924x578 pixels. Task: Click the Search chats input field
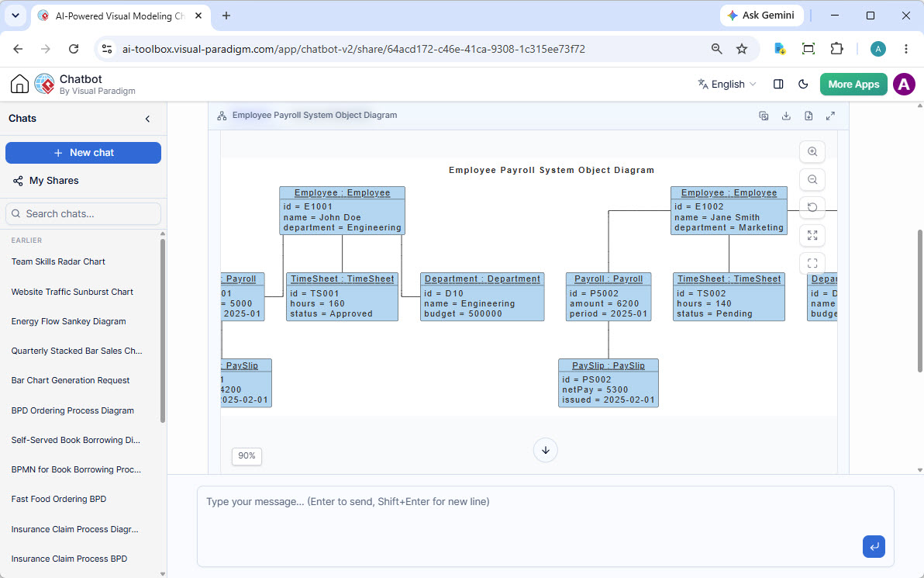[83, 213]
